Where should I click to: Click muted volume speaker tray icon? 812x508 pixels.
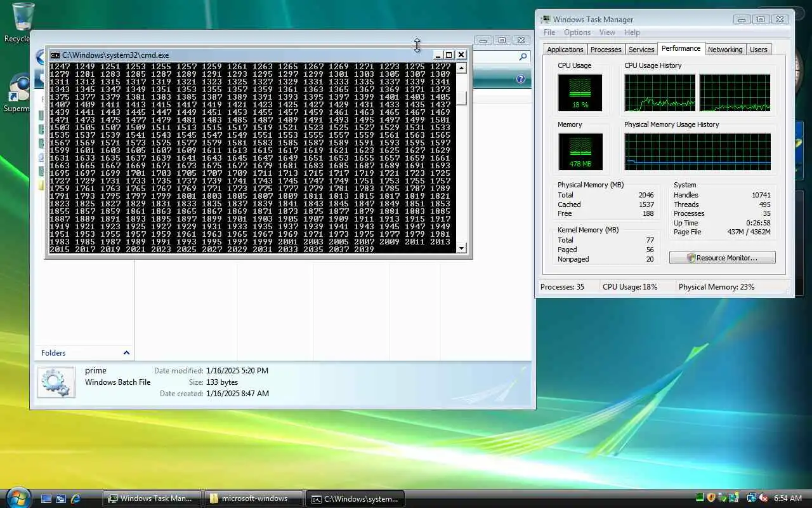point(763,498)
